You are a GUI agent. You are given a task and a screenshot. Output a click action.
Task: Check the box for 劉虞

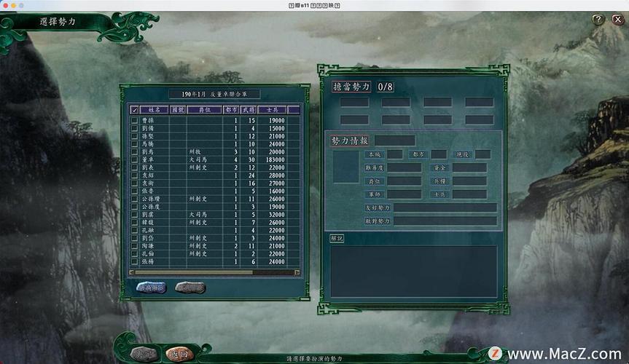coord(134,215)
